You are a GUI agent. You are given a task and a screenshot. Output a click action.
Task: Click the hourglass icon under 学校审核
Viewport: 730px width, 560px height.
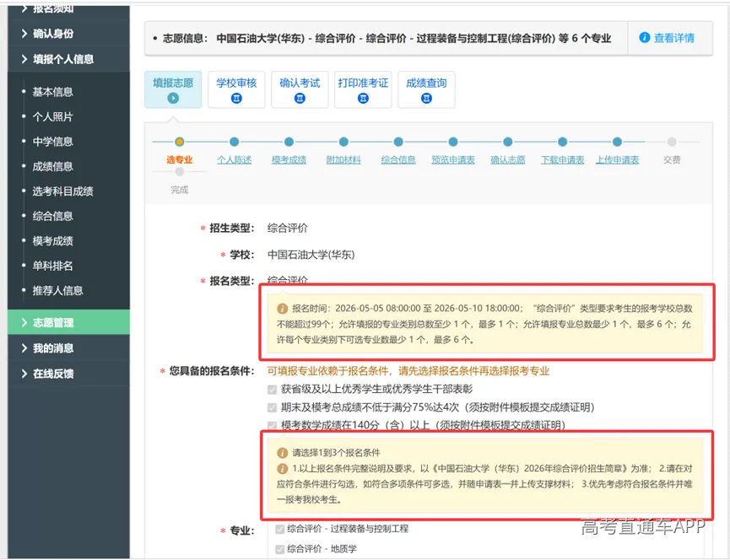236,98
